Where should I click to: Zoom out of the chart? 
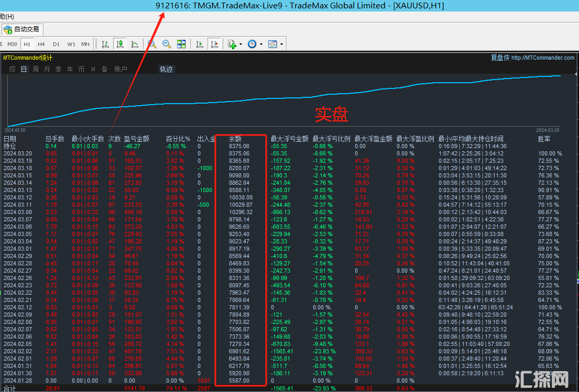[167, 44]
